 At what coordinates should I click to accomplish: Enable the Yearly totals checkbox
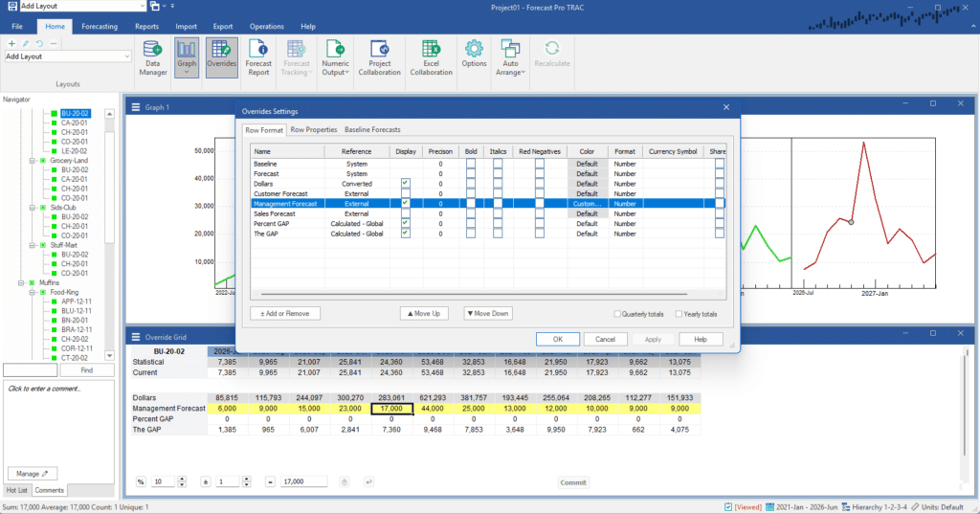click(678, 314)
